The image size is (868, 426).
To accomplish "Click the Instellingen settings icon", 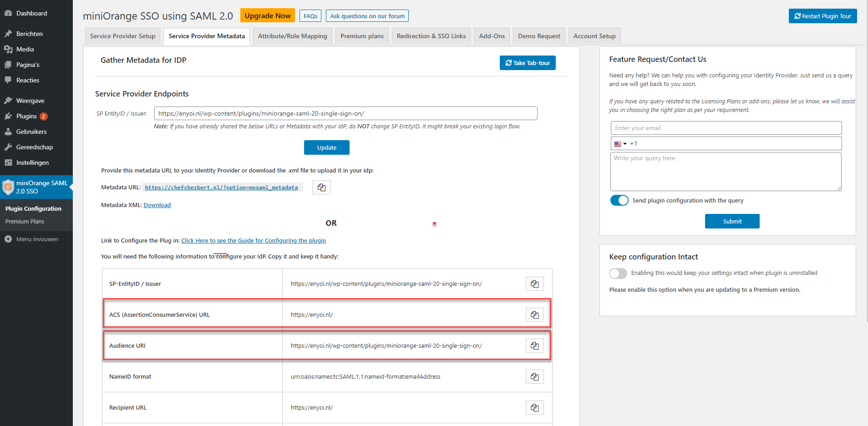I will (8, 162).
